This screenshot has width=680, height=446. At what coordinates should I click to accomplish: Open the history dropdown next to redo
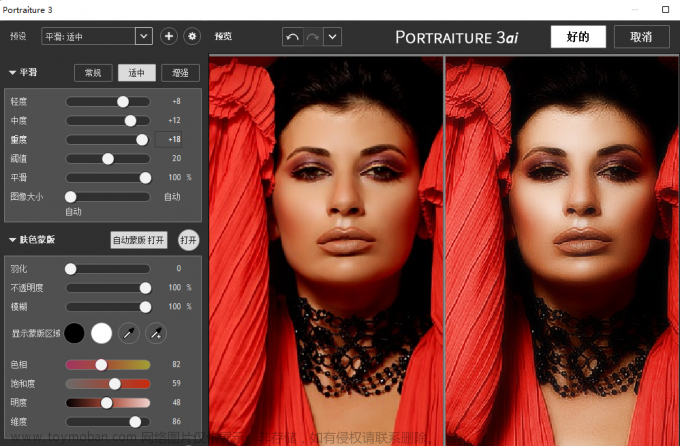[332, 37]
